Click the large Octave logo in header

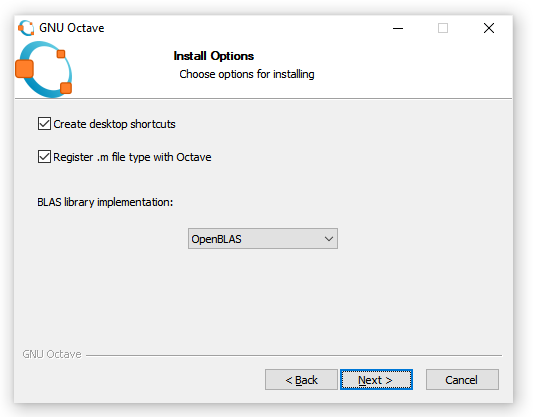44,69
